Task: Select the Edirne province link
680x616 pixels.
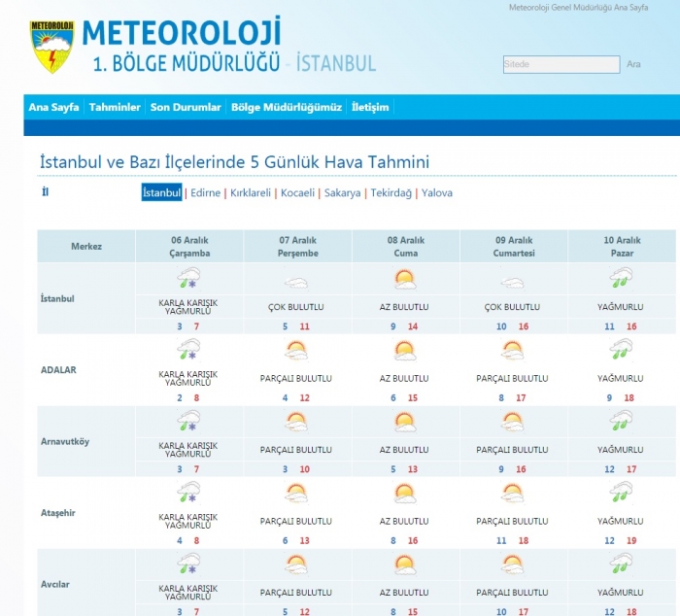Action: tap(206, 193)
